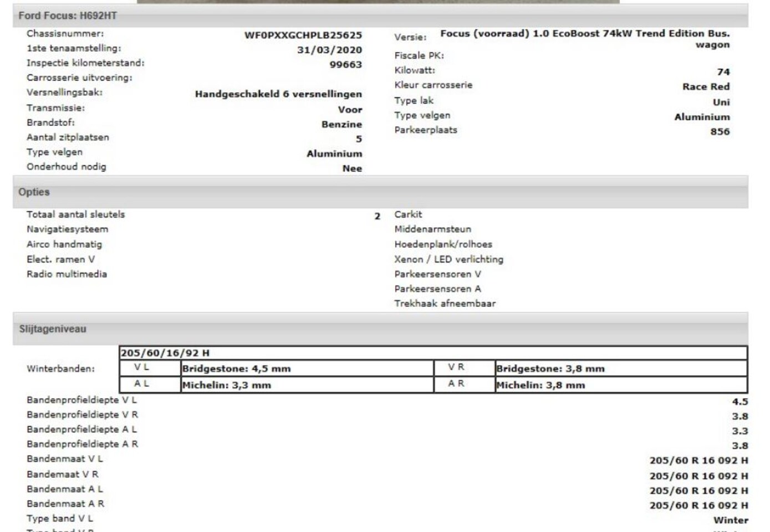
Task: Click the Winterbanden label
Action: click(x=60, y=369)
